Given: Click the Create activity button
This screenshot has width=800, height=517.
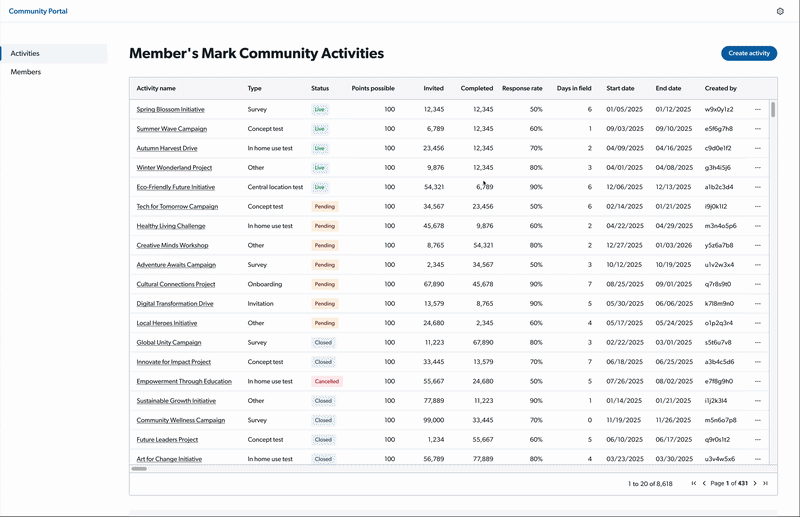Looking at the screenshot, I should click(x=748, y=53).
